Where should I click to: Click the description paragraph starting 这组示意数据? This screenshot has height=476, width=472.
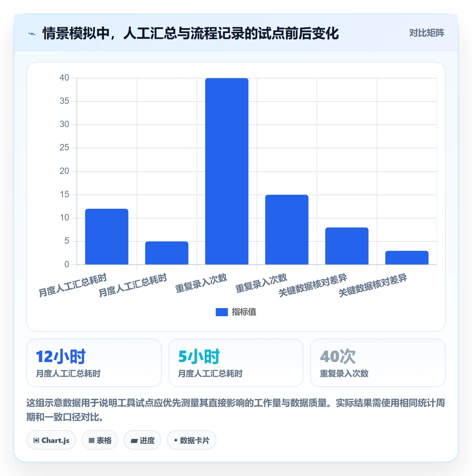tap(236, 410)
